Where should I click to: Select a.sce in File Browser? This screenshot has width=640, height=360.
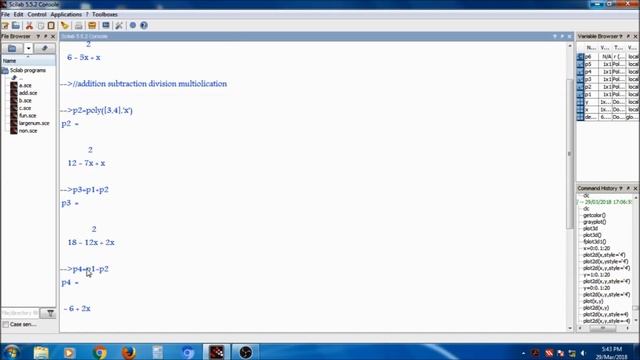pyautogui.click(x=25, y=85)
